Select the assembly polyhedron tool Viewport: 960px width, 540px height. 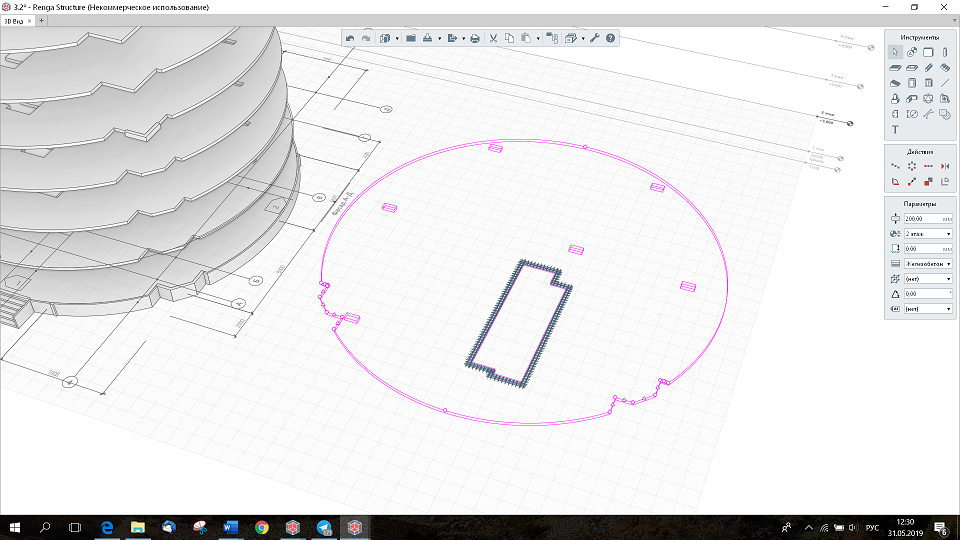(x=928, y=99)
